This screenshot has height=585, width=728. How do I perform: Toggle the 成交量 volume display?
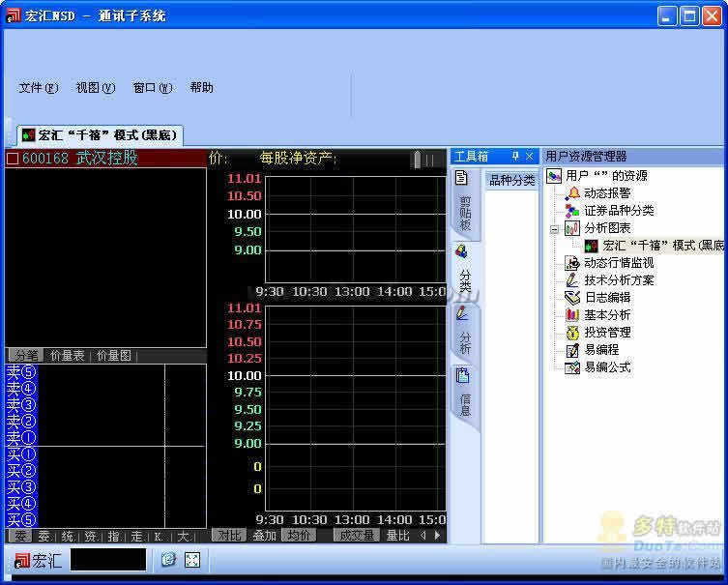(357, 536)
